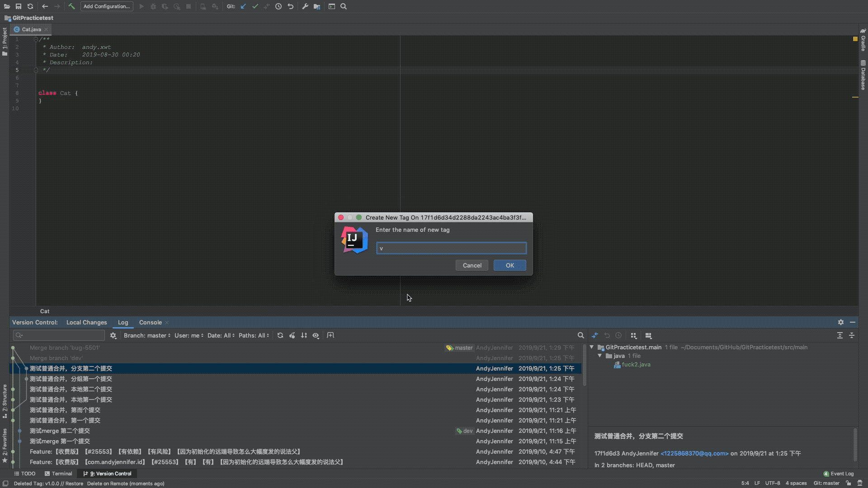Toggle IntelliSort in the log toolbar

[x=304, y=335]
